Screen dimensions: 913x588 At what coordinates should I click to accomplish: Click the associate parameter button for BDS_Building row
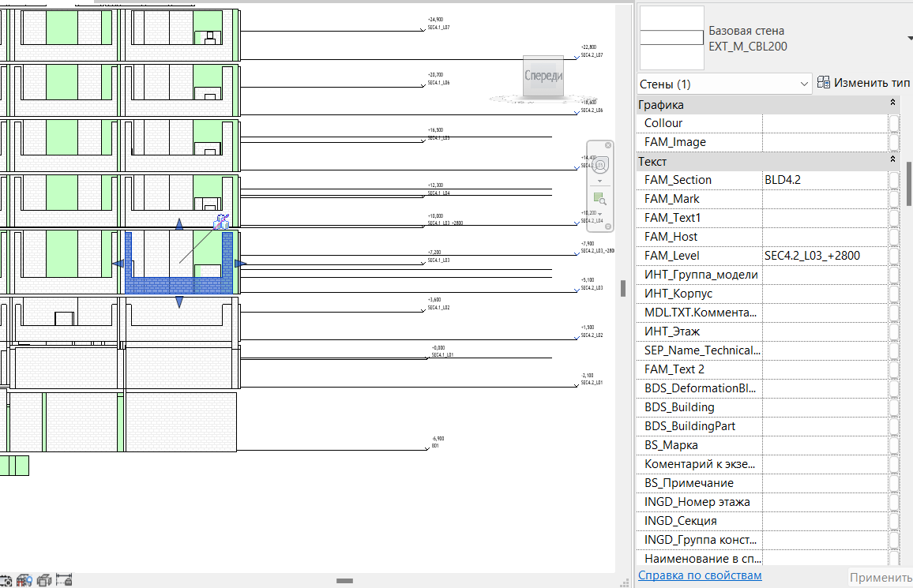pos(894,407)
